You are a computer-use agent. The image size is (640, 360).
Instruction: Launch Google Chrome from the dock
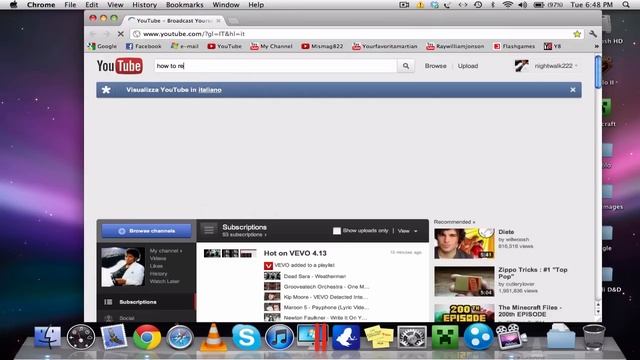click(x=147, y=337)
